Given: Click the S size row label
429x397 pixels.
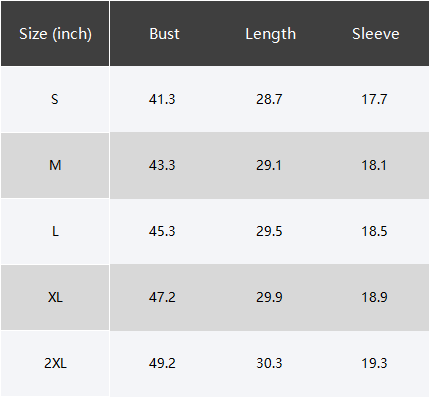Looking at the screenshot, I should pos(55,99).
